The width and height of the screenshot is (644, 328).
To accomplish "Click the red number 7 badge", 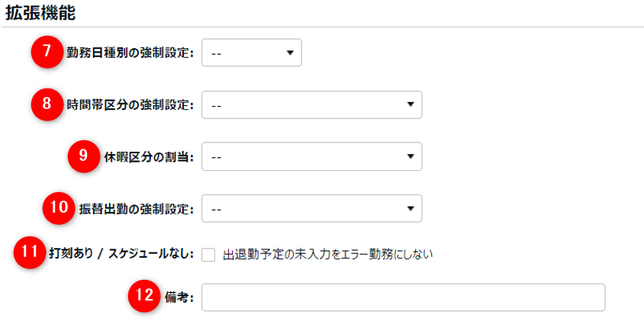I will [47, 53].
